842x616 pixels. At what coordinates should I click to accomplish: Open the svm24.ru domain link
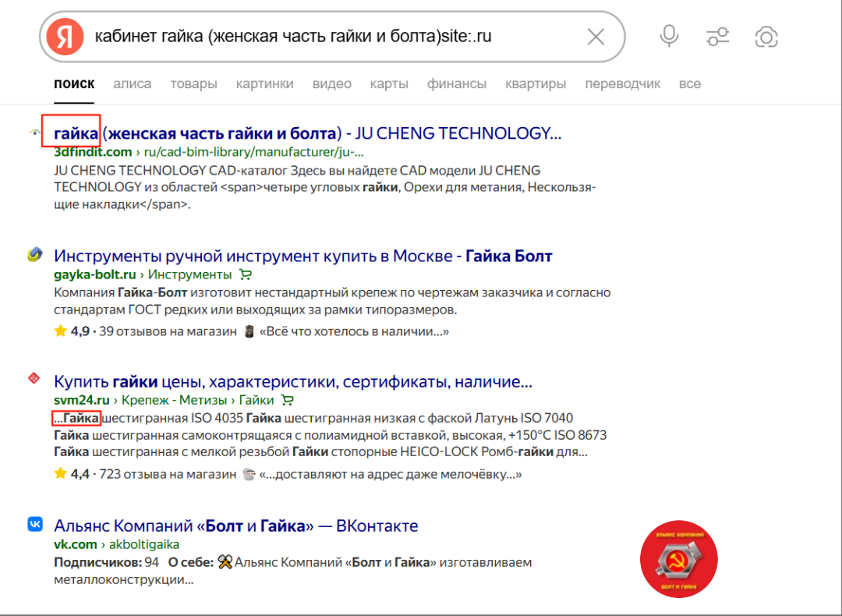pyautogui.click(x=82, y=400)
